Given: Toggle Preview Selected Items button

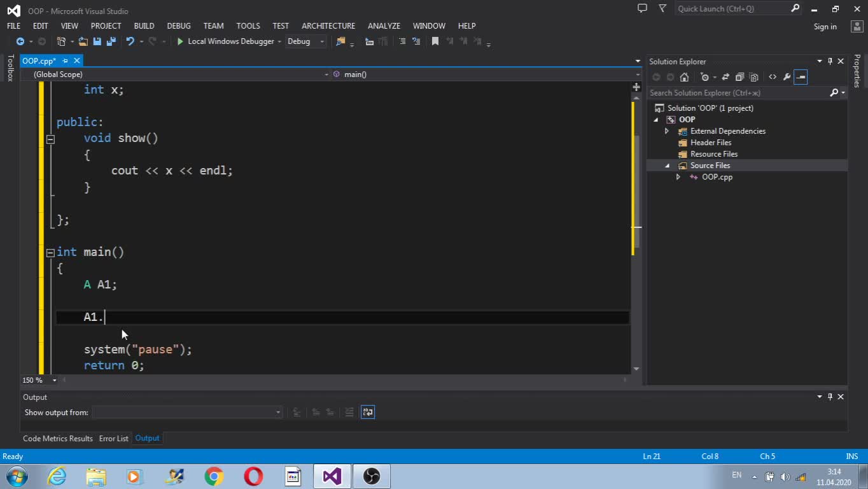Looking at the screenshot, I should pyautogui.click(x=801, y=77).
